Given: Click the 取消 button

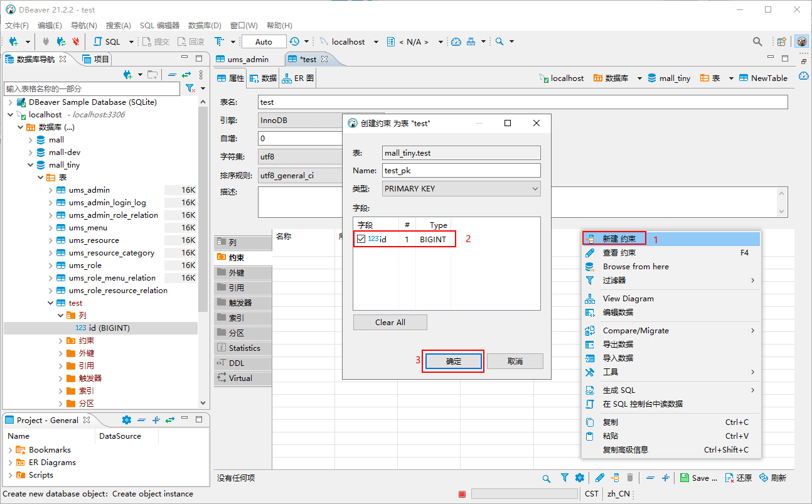Looking at the screenshot, I should [x=515, y=362].
